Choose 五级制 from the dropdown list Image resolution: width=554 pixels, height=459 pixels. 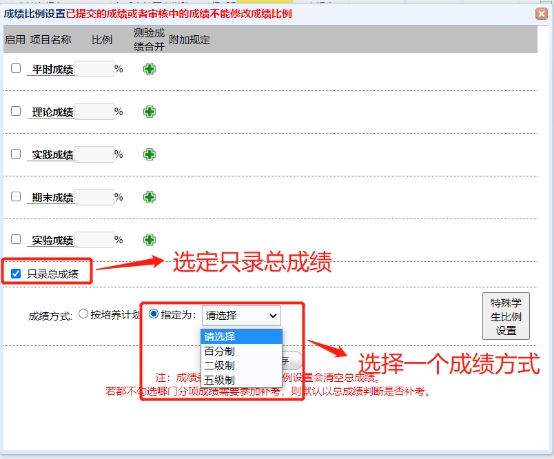coord(241,380)
